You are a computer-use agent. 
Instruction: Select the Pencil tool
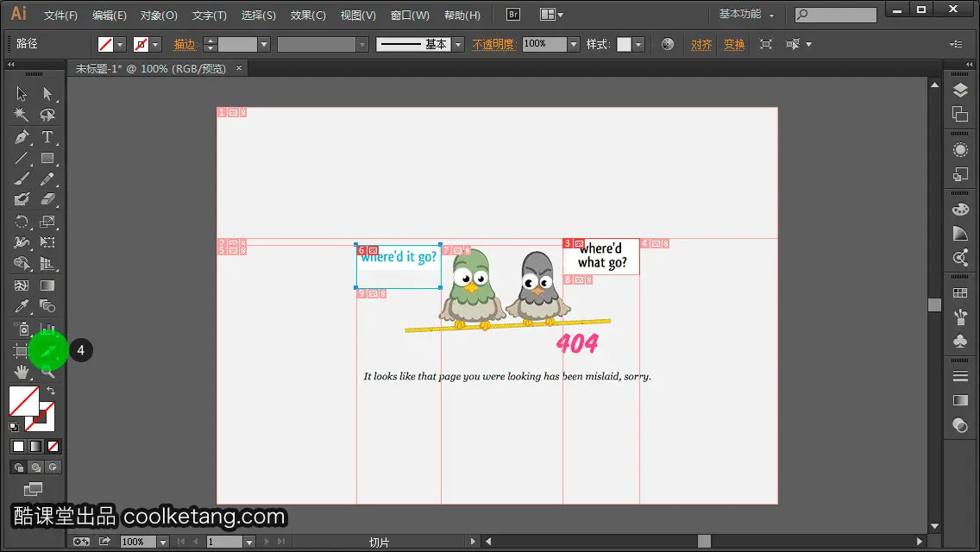coord(47,179)
